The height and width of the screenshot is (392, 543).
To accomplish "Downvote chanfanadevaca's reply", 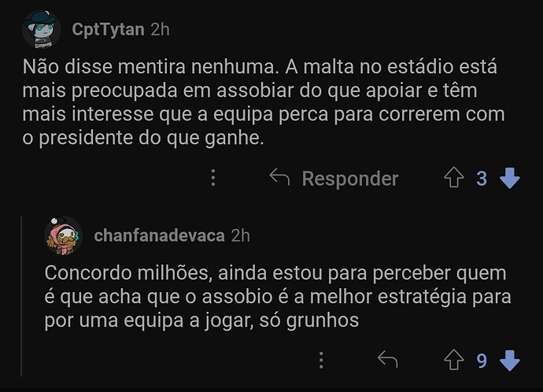I will point(510,361).
